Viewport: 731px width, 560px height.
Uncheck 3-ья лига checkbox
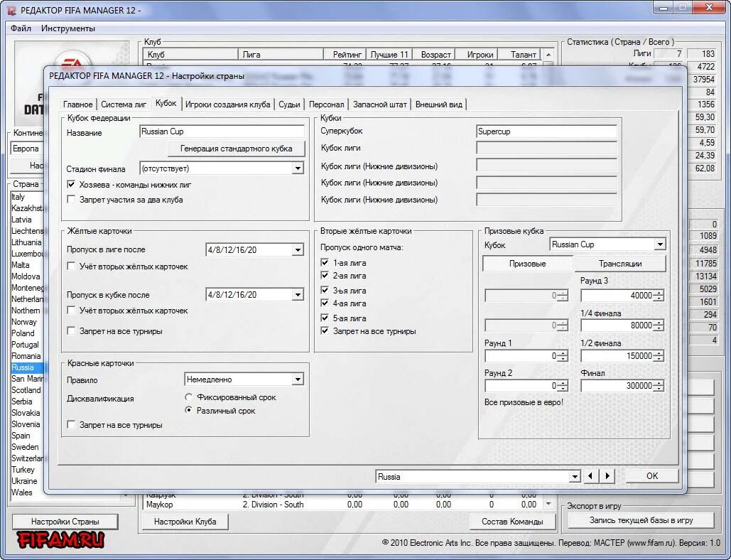(325, 290)
